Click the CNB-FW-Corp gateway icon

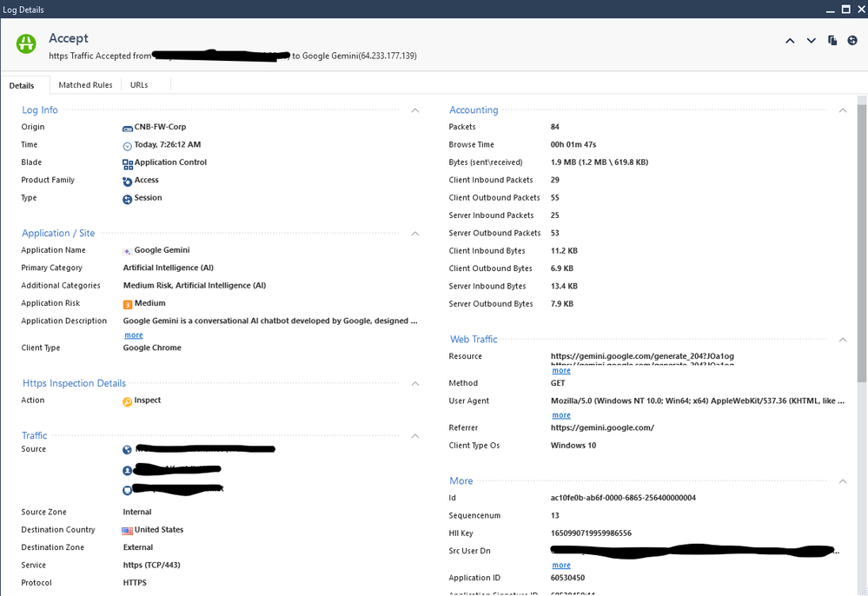tap(128, 129)
